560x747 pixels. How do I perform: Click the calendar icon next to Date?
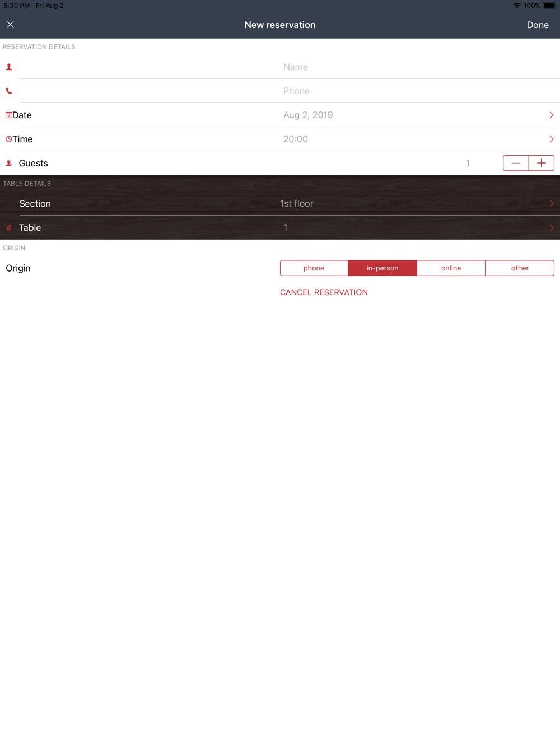click(8, 115)
